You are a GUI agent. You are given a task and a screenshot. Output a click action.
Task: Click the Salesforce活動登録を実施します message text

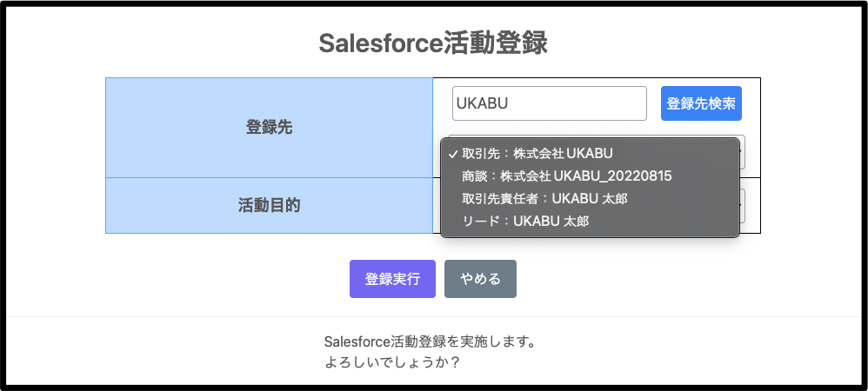[x=428, y=341]
